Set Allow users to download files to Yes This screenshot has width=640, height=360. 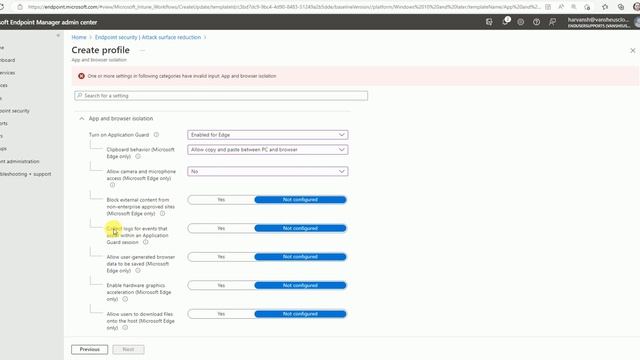221,314
